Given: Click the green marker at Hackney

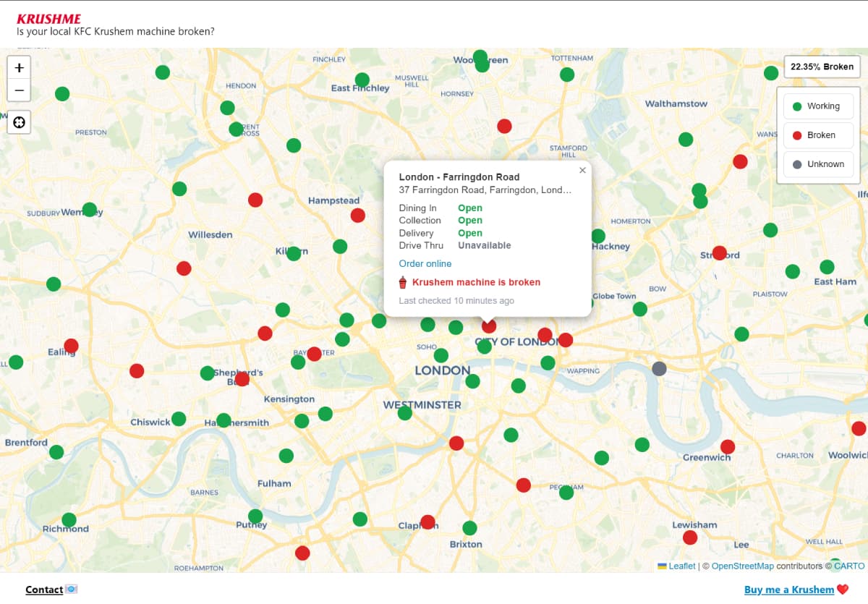Looking at the screenshot, I should (598, 237).
